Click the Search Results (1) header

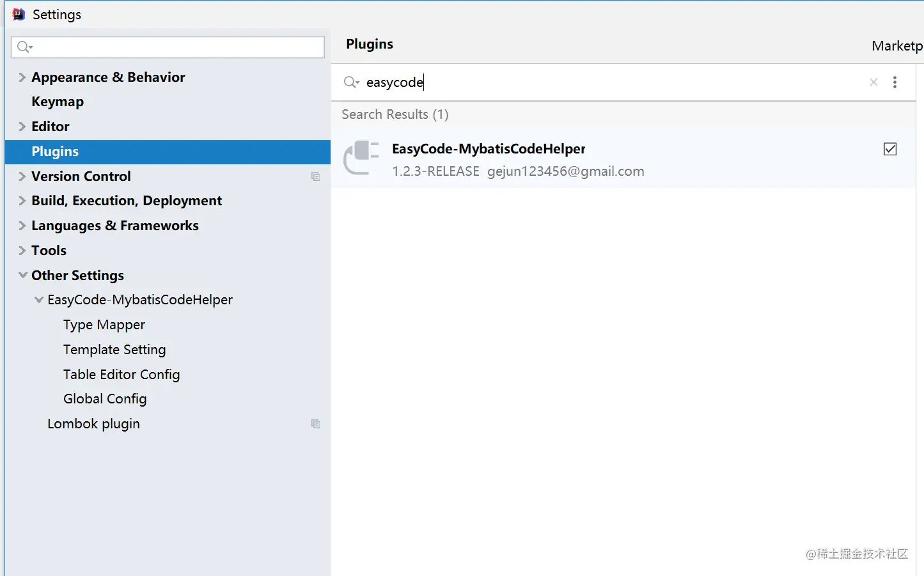click(395, 114)
